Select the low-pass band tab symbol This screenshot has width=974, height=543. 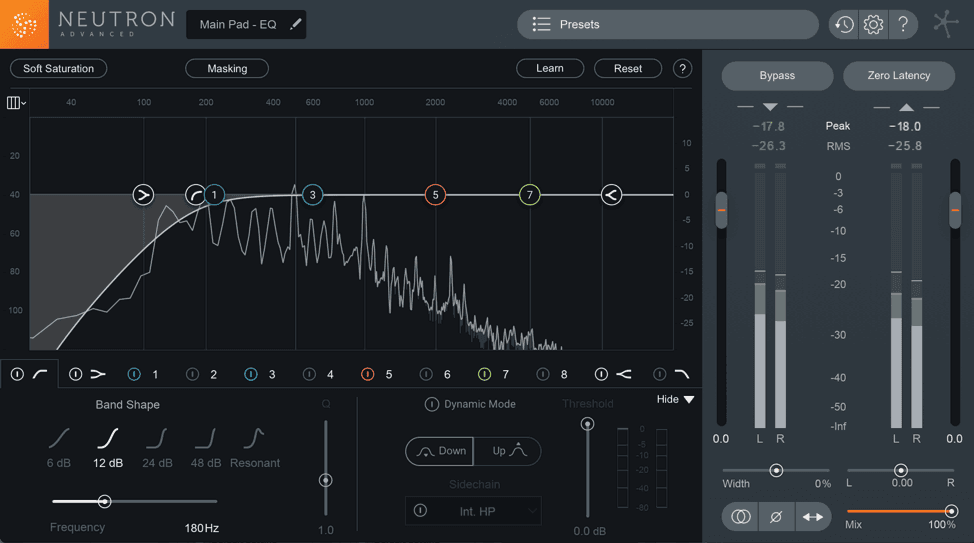point(681,374)
